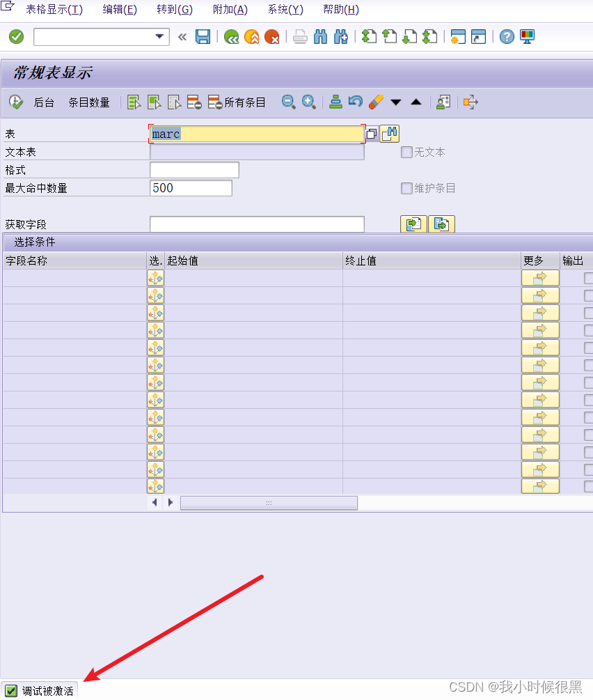Click the 所有条目 delete-all-entries button
The image size is (593, 700).
coord(237,102)
